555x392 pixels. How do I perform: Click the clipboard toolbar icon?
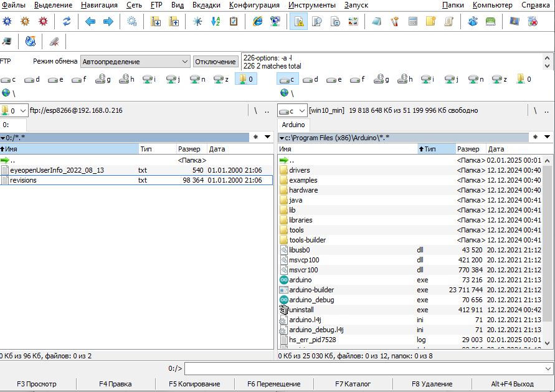pyautogui.click(x=234, y=21)
